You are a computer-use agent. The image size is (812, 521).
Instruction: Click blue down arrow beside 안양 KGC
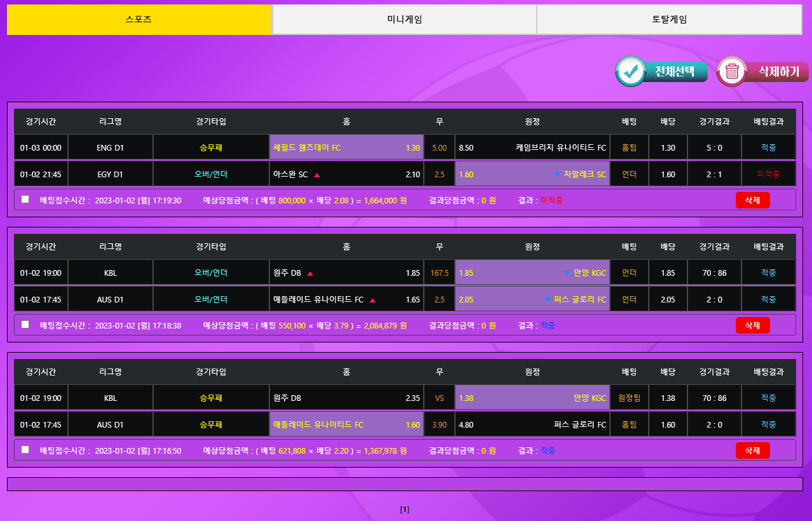[567, 273]
